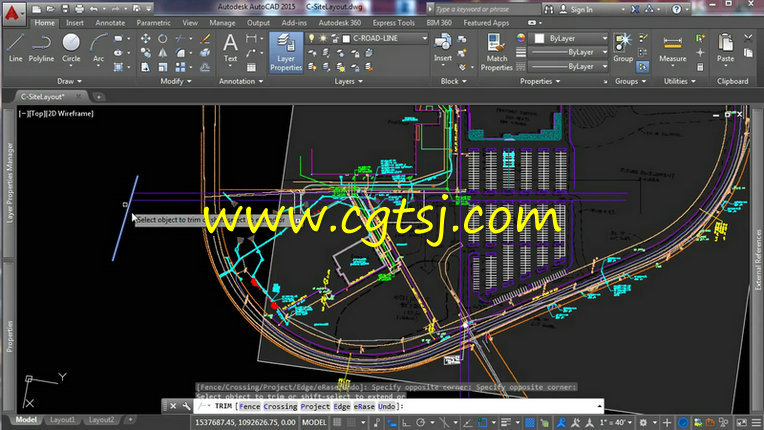This screenshot has height=430, width=764.
Task: Select the Polyline tool
Action: pos(41,48)
